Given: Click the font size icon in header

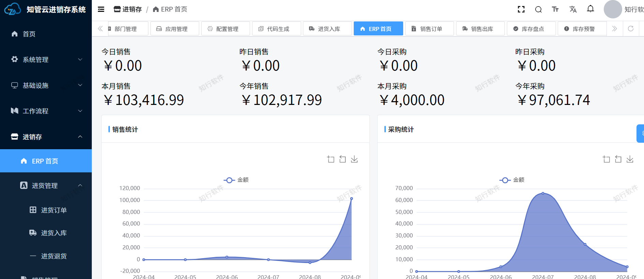Looking at the screenshot, I should [x=555, y=10].
